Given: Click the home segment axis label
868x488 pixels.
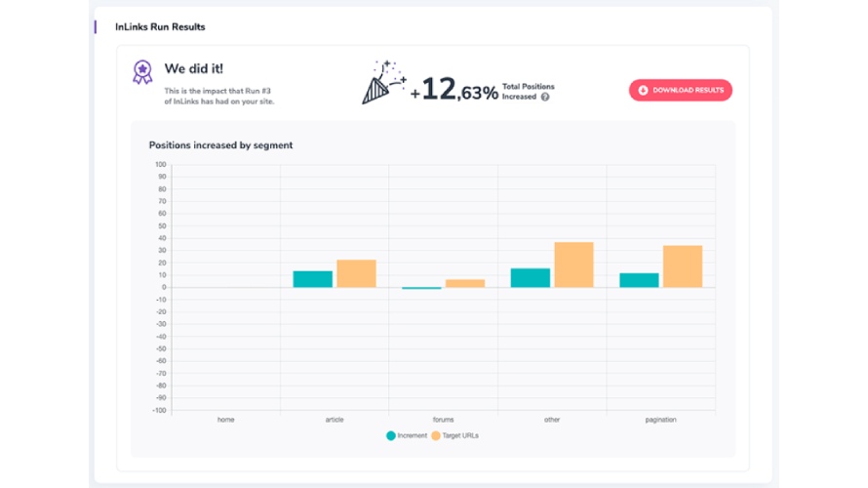Looking at the screenshot, I should click(x=226, y=420).
